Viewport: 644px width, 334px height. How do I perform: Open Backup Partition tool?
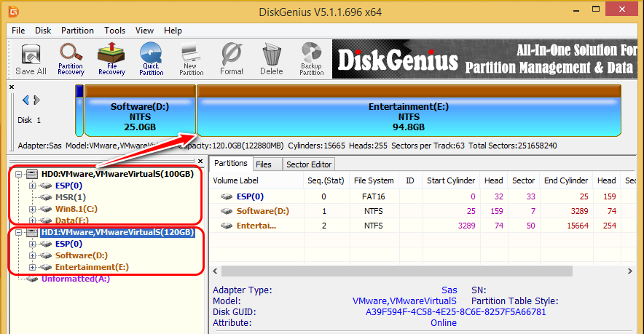tap(311, 59)
